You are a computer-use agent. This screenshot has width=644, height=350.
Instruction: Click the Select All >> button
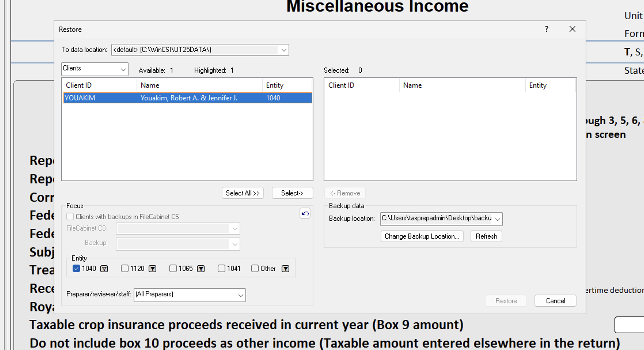(x=243, y=193)
